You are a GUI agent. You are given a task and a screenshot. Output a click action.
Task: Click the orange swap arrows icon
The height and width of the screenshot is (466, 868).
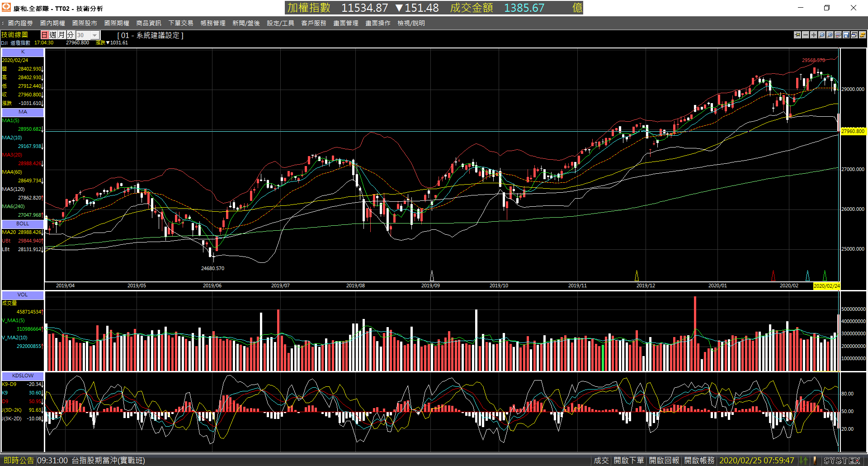(863, 35)
